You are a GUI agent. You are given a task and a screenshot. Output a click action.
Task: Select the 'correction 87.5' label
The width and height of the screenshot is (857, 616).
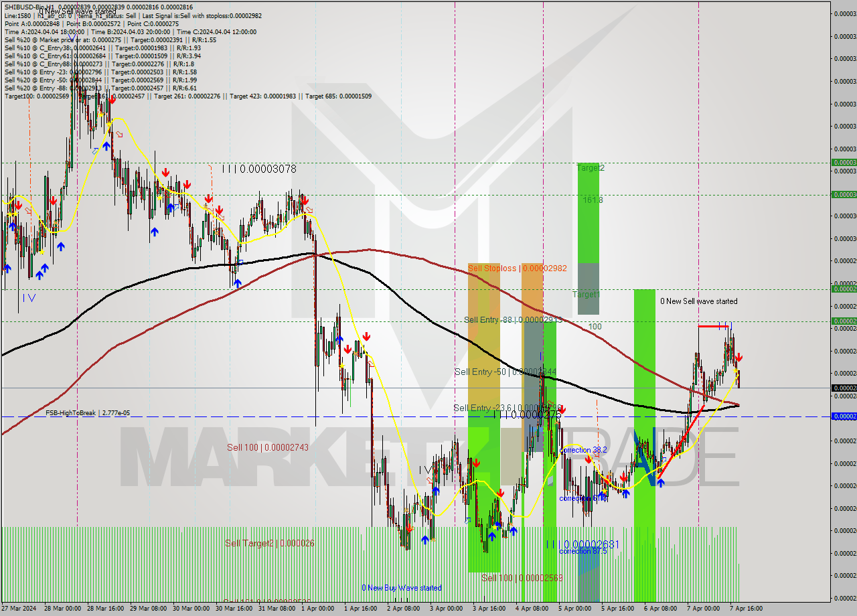point(583,551)
